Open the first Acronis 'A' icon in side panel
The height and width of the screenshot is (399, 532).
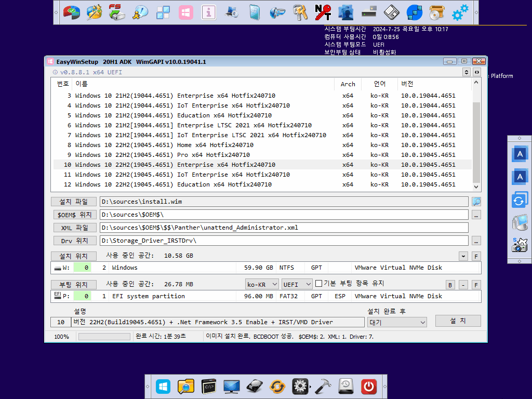(520, 154)
